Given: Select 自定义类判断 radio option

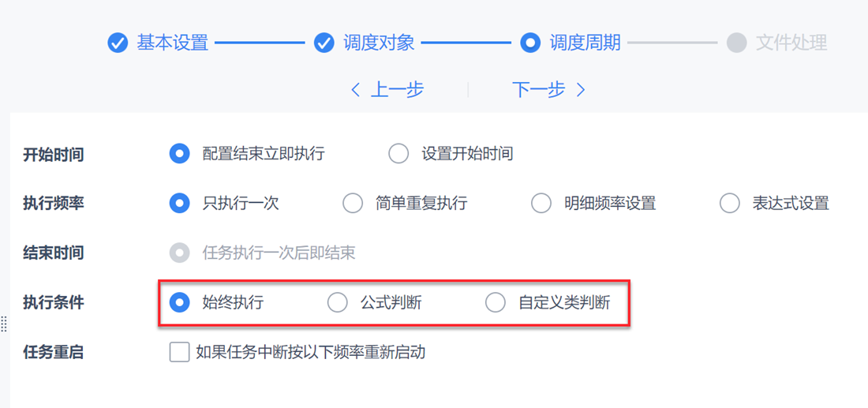Looking at the screenshot, I should (496, 302).
